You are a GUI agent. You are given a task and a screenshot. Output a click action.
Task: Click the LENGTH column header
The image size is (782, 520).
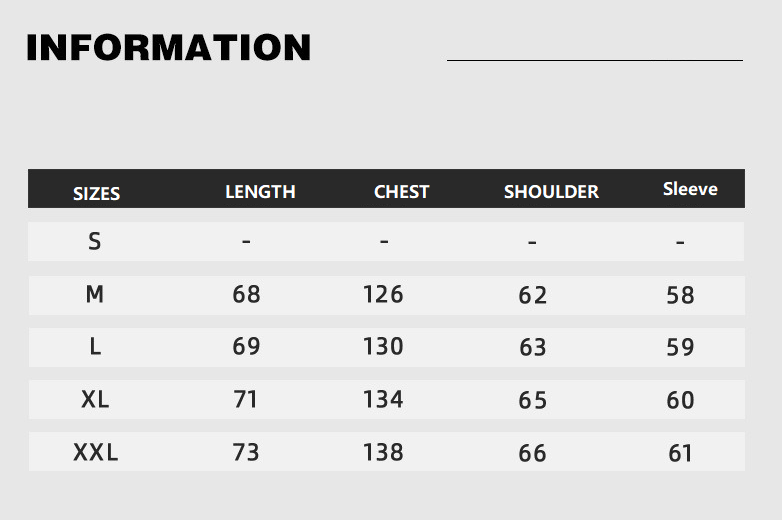260,191
